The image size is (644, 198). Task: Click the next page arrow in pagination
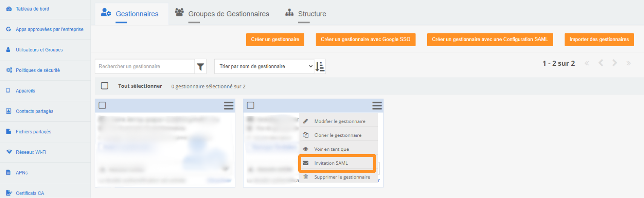[x=615, y=63]
